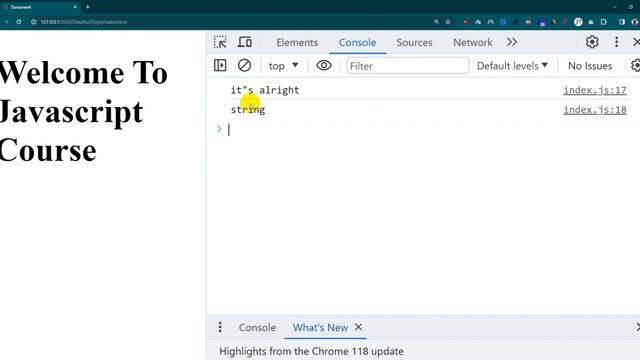Screen dimensions: 640x360
Task: Click the site information icon in address bar
Action: click(33, 22)
